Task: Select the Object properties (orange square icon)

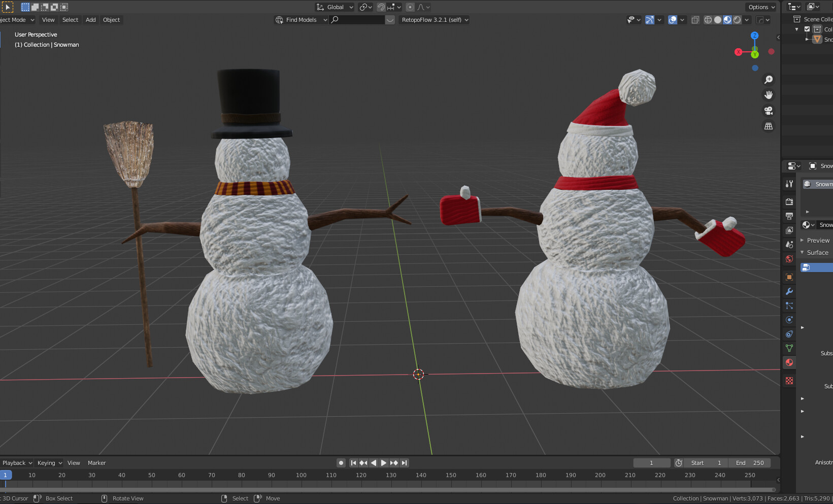Action: tap(789, 277)
